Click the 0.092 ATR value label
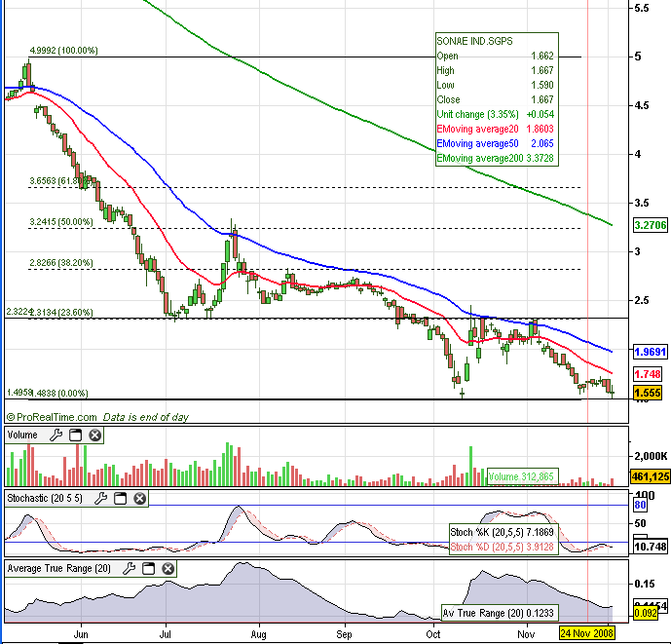The width and height of the screenshot is (671, 644). tap(646, 613)
